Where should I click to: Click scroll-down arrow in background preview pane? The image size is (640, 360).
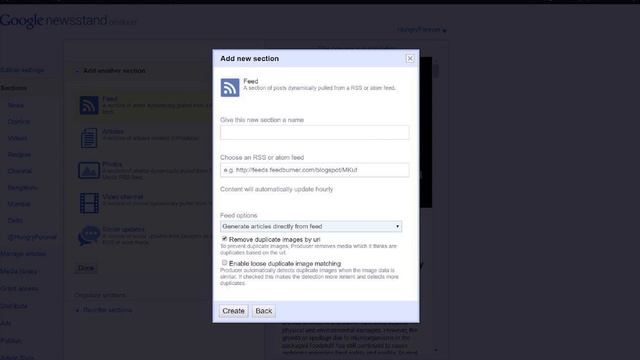click(436, 350)
